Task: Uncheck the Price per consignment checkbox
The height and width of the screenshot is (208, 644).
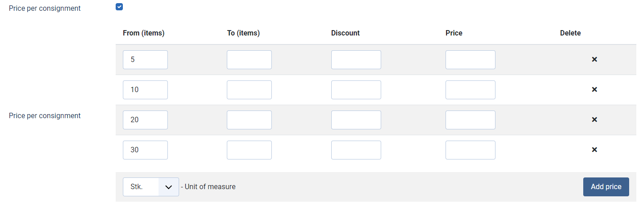Action: (x=119, y=7)
